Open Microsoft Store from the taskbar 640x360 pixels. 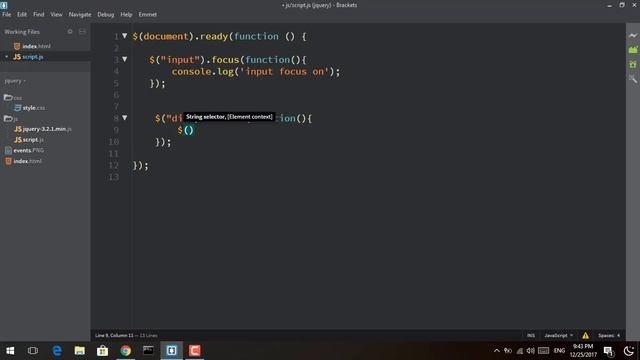click(102, 351)
